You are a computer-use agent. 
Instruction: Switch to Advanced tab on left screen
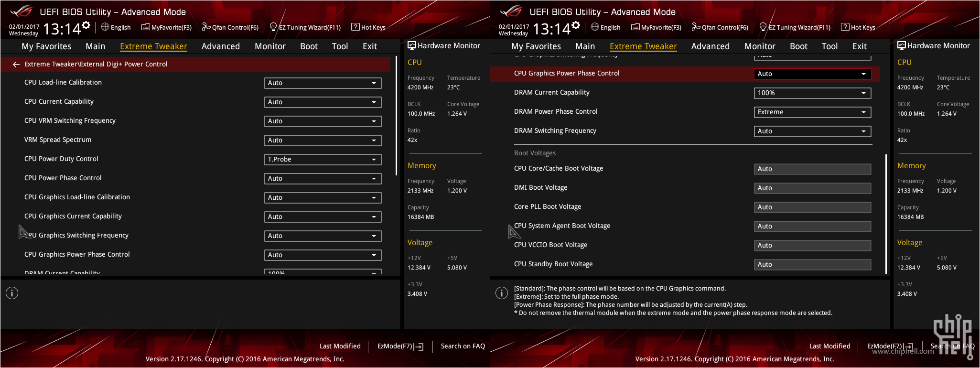click(x=221, y=46)
